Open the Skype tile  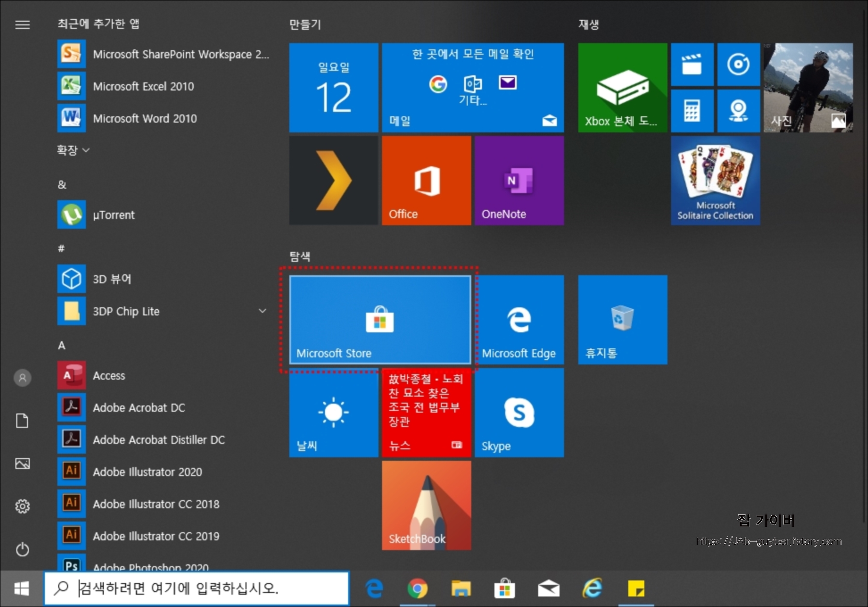519,413
